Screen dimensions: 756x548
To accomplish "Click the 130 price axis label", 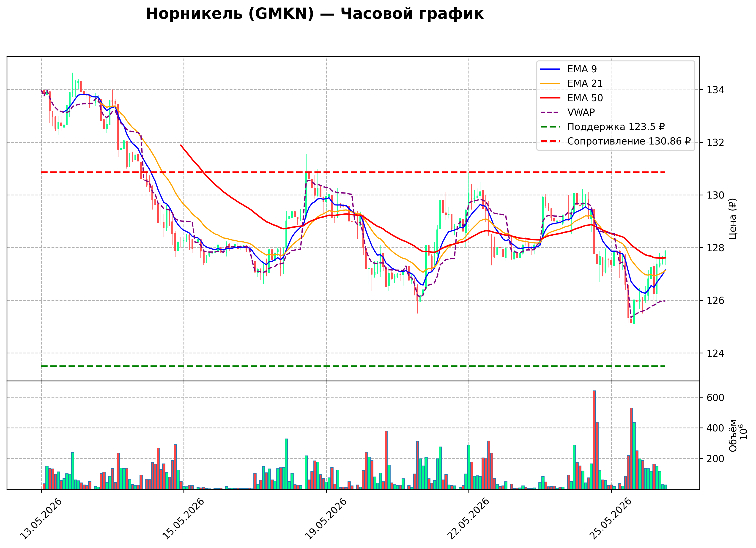I will [x=715, y=195].
